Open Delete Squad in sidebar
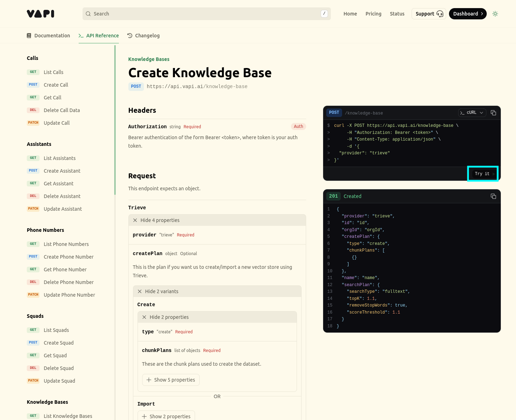The height and width of the screenshot is (420, 516). (x=59, y=368)
